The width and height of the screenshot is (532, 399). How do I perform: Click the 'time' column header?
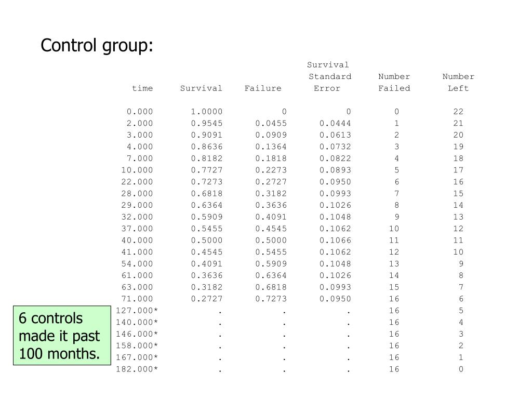(x=142, y=88)
